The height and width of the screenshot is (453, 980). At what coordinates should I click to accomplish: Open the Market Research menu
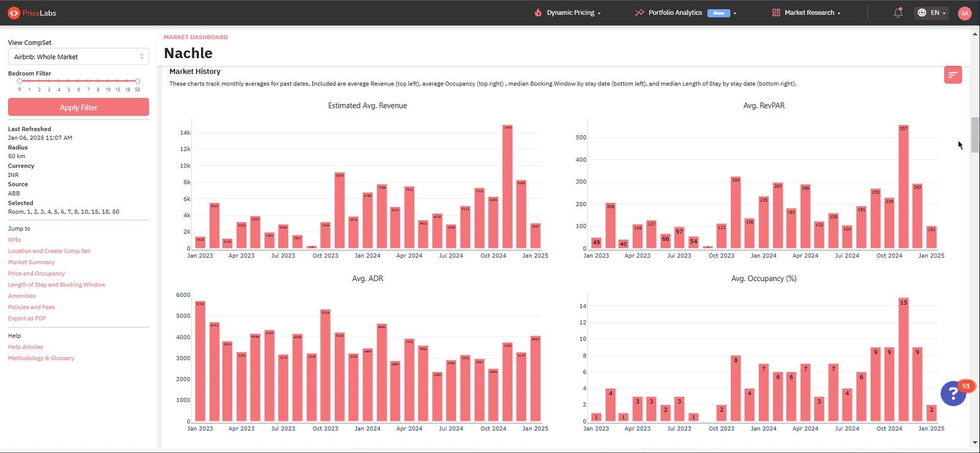(x=807, y=13)
